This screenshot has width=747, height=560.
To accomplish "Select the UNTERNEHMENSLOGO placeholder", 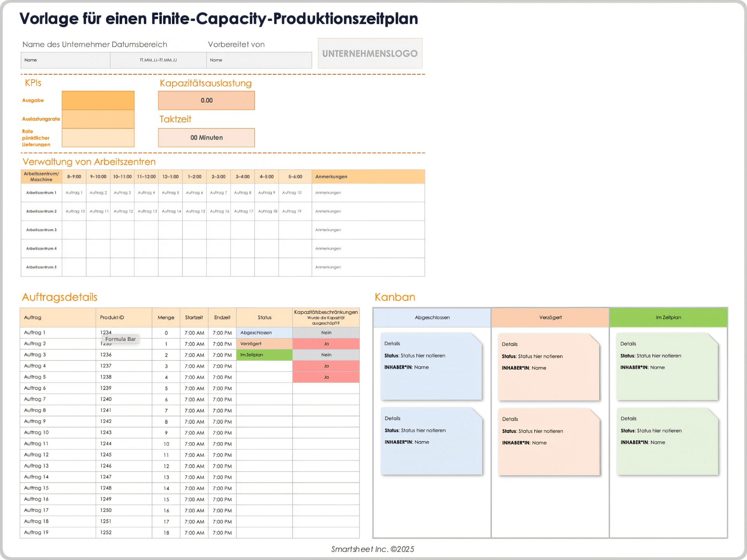I will [370, 53].
